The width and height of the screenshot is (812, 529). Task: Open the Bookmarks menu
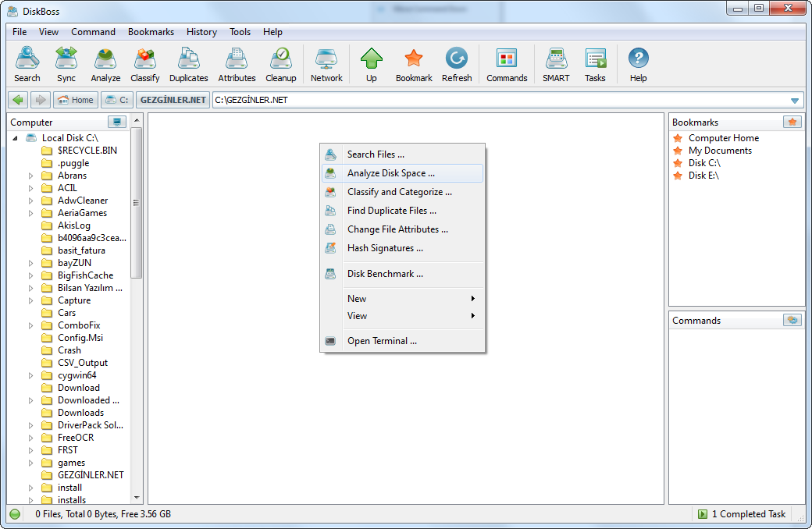point(151,32)
